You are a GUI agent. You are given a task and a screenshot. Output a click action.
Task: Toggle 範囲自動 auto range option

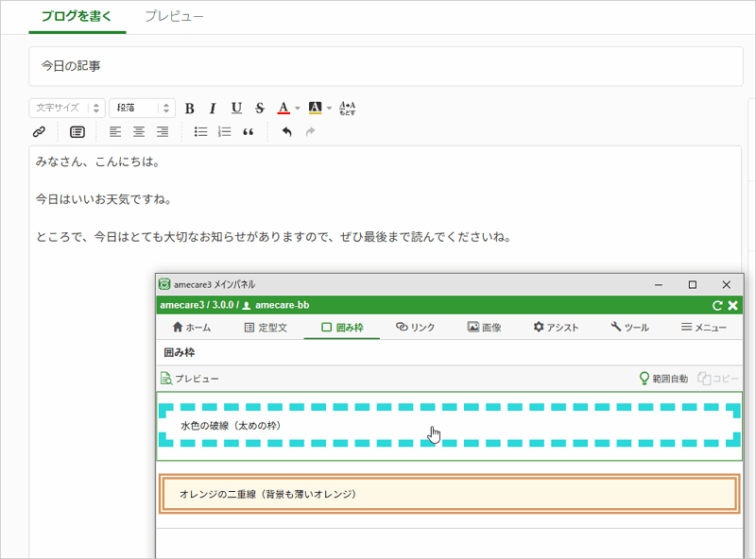(x=663, y=379)
